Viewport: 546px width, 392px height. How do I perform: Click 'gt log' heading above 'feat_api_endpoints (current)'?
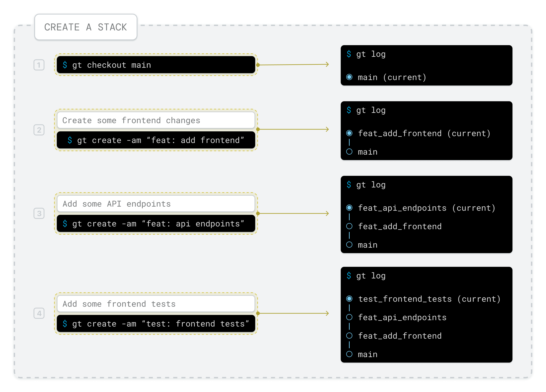[371, 185]
